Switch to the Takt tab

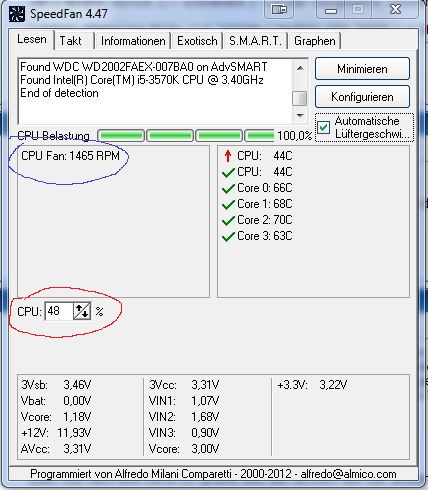tap(71, 41)
